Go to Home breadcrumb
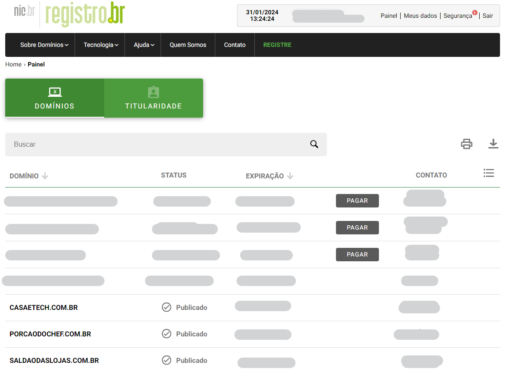 [x=13, y=64]
